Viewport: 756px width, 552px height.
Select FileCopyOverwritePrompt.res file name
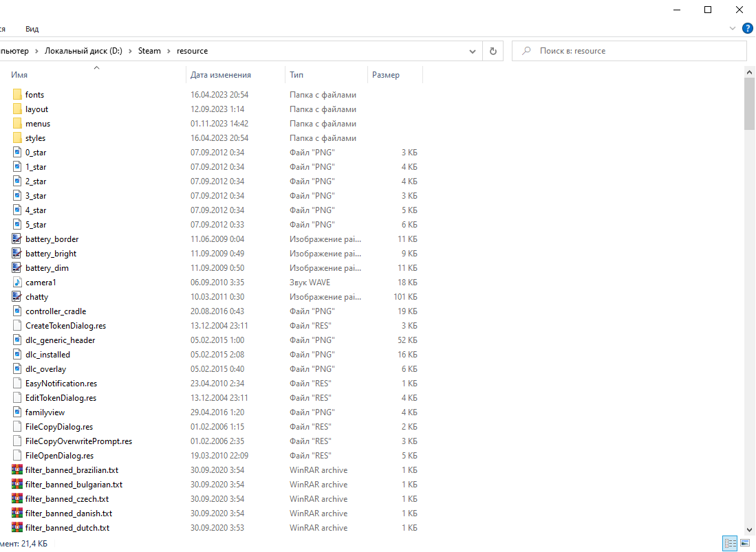click(78, 441)
